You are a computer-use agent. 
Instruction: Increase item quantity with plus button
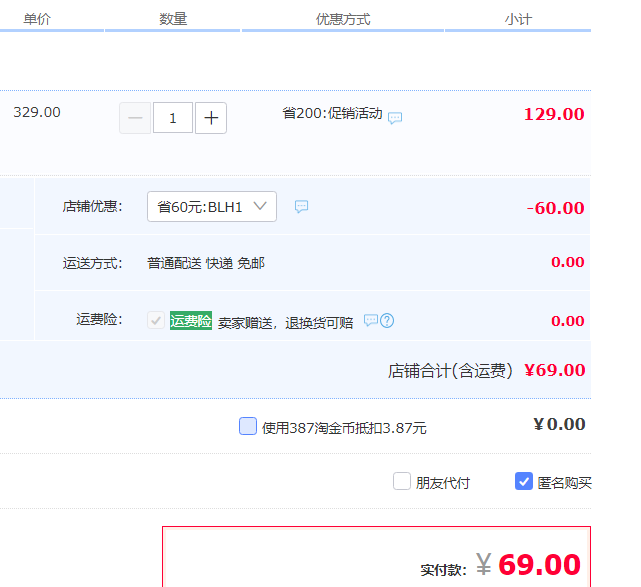pos(211,118)
